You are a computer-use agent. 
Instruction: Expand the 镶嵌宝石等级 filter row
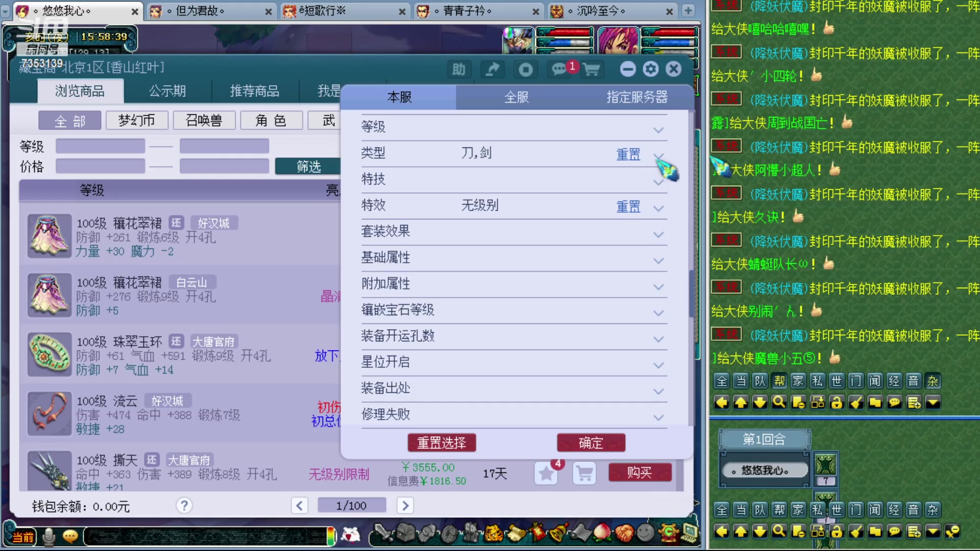click(658, 312)
